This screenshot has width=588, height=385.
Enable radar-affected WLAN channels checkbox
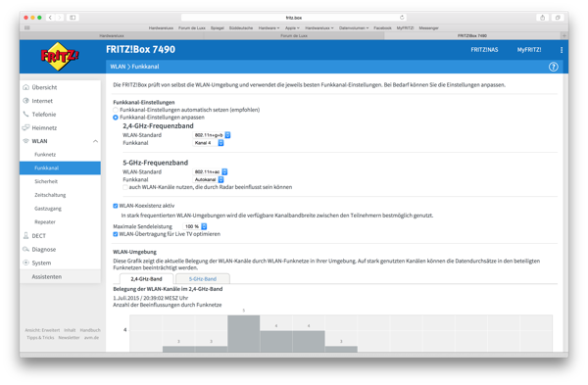coord(125,187)
